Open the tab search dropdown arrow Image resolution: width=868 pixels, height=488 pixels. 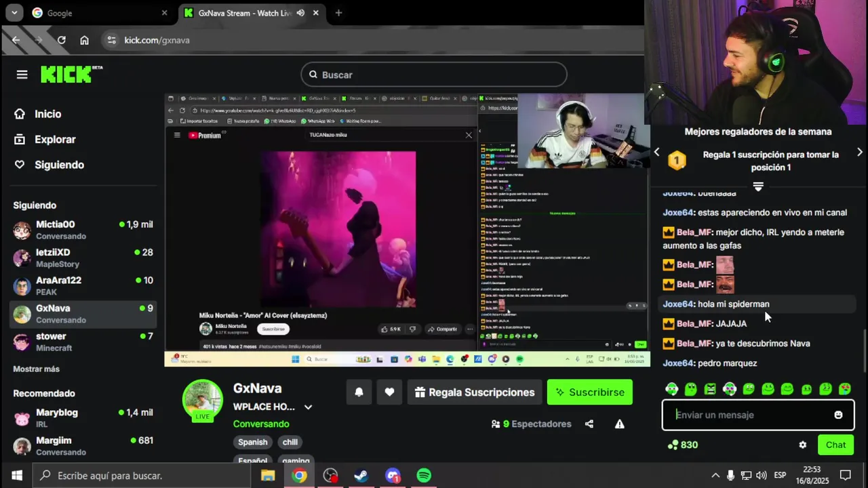pos(14,13)
